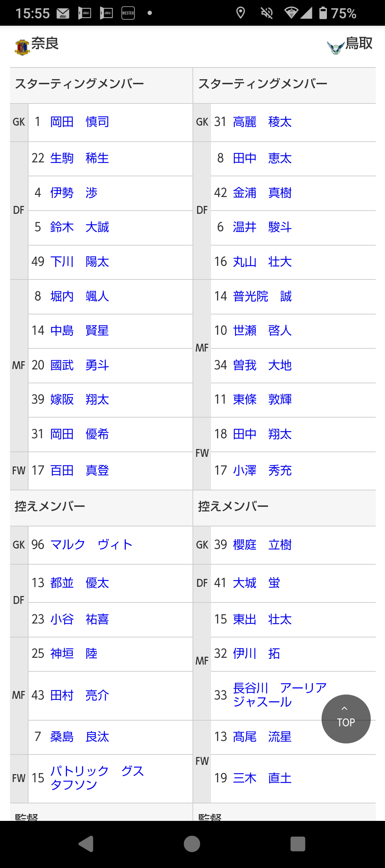Tap the Tottori club emblem icon
This screenshot has width=385, height=868.
[x=335, y=47]
